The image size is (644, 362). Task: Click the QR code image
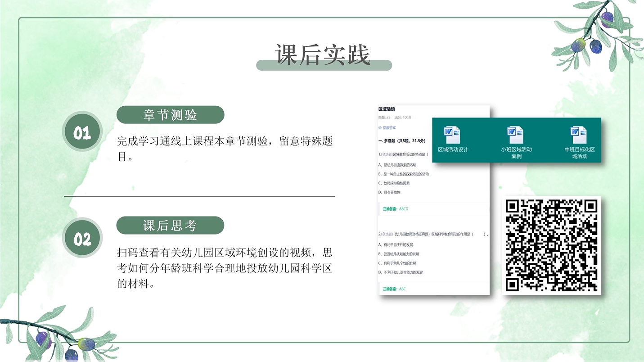[551, 245]
